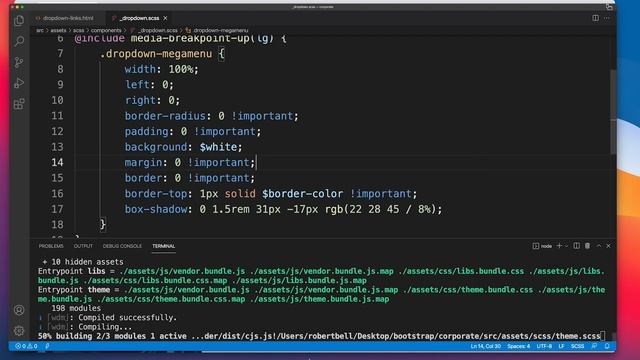
Task: Click 'scss' breadcrumb segment
Action: (x=78, y=30)
